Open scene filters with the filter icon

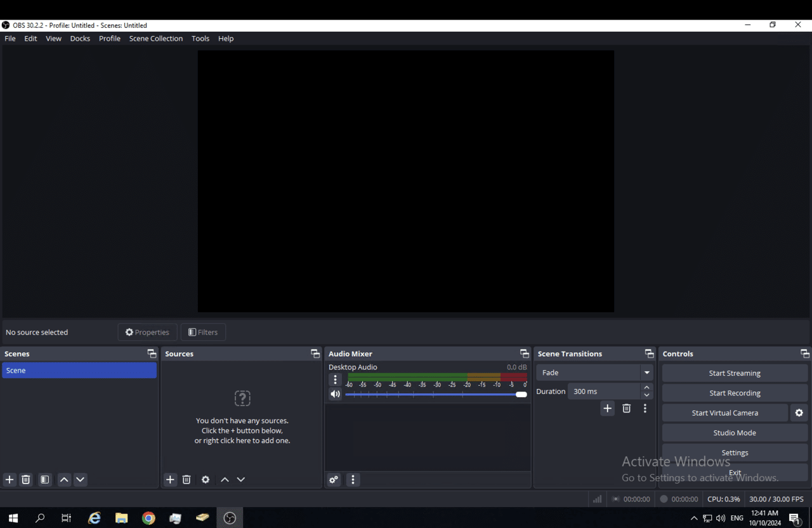[44, 479]
